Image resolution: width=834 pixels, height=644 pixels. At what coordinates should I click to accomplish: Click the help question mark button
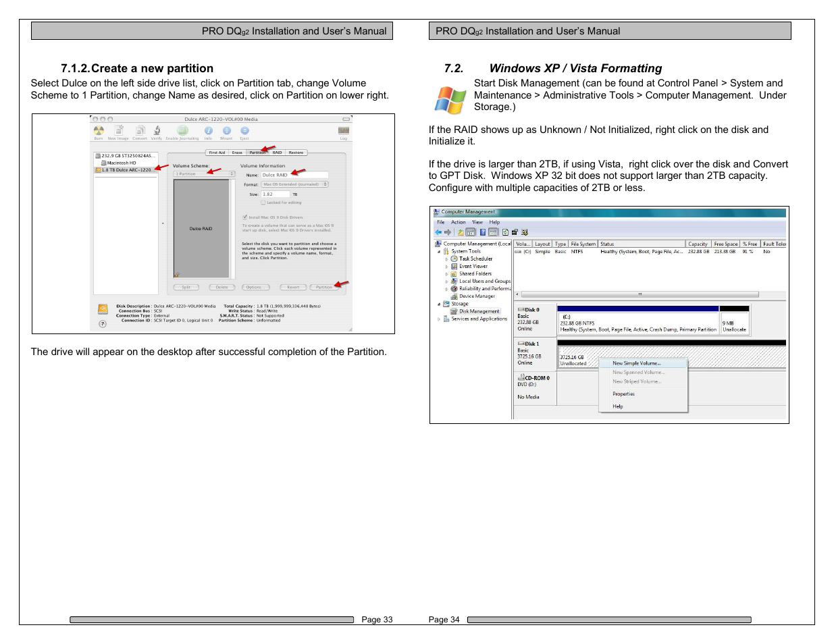(103, 323)
